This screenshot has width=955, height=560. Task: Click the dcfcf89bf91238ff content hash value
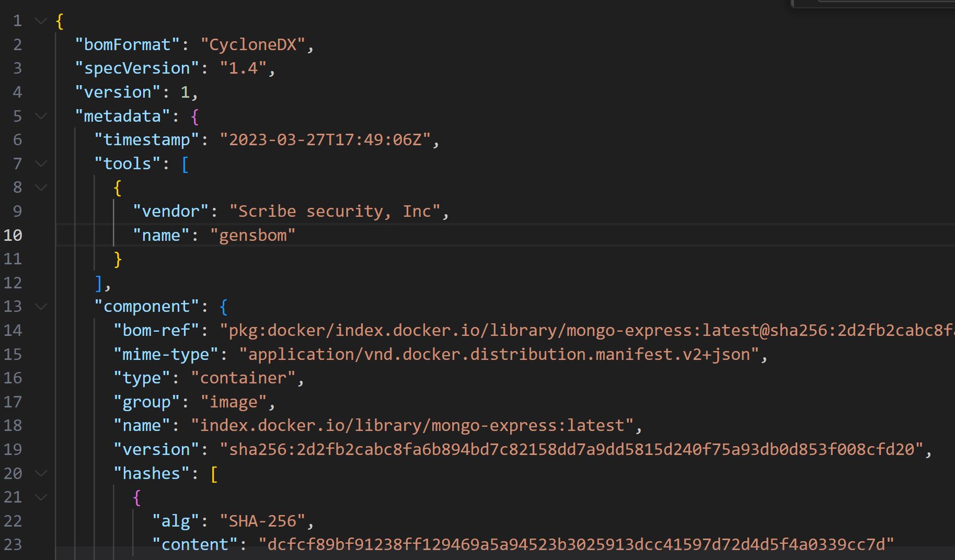point(577,544)
